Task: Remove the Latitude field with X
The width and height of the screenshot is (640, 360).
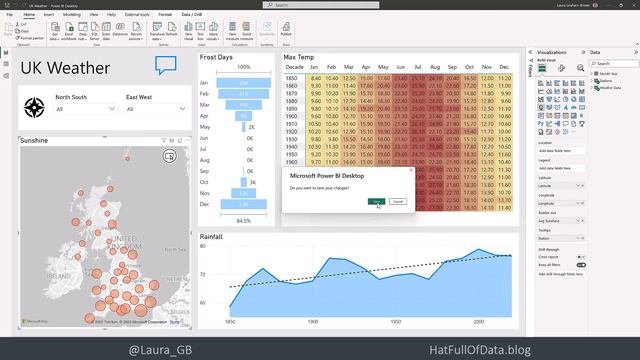Action: [583, 186]
